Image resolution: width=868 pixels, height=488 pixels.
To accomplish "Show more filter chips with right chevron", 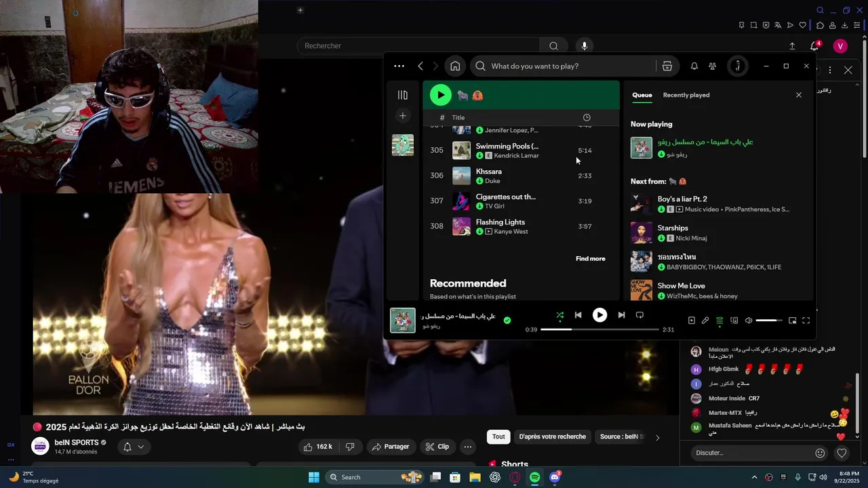I will click(x=657, y=438).
